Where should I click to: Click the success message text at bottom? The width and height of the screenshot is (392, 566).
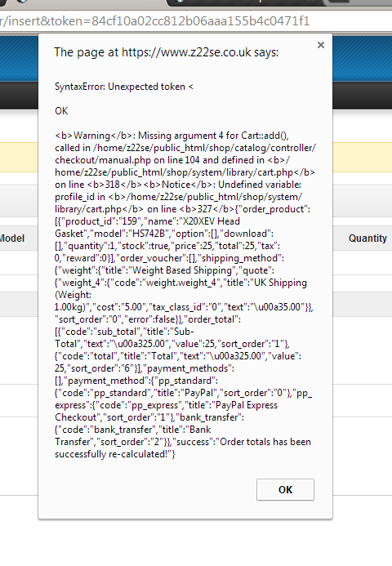(x=183, y=448)
